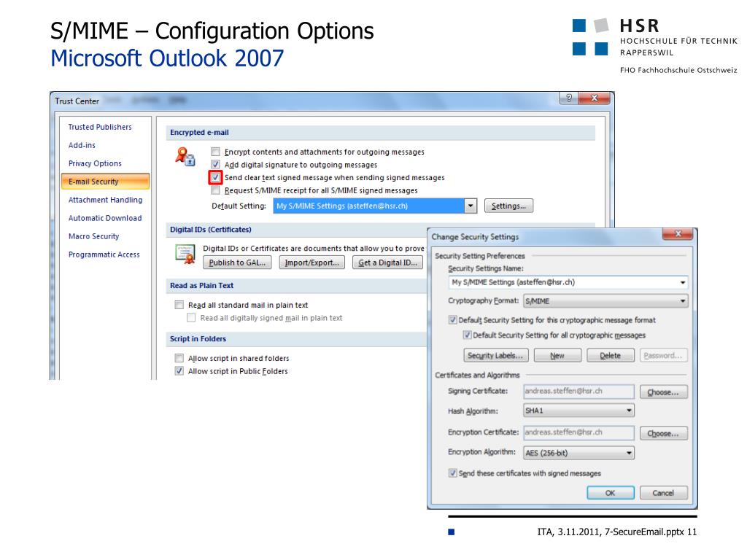Toggle Default Security Setting for this cryptographic format

(x=452, y=320)
